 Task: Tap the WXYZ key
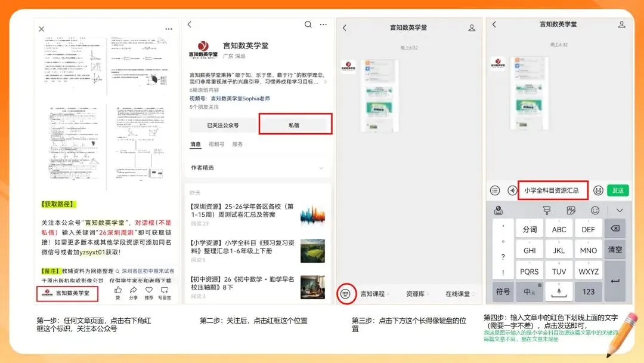click(x=589, y=271)
